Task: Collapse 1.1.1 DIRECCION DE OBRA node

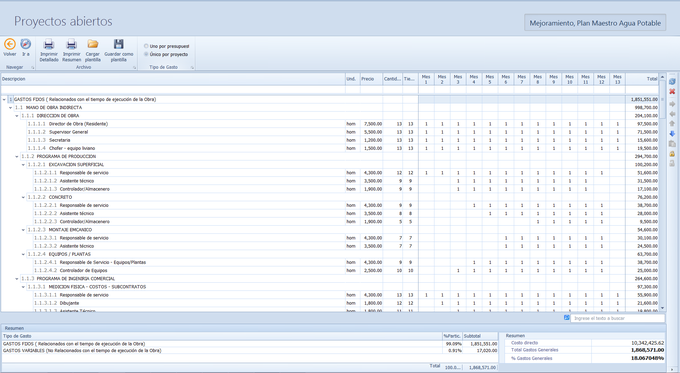Action: [x=17, y=116]
